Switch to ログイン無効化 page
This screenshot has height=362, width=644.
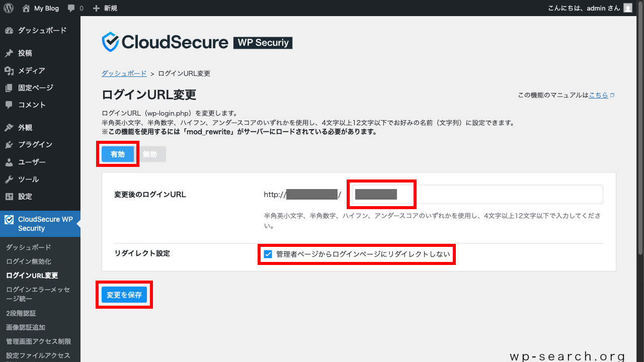tap(24, 261)
